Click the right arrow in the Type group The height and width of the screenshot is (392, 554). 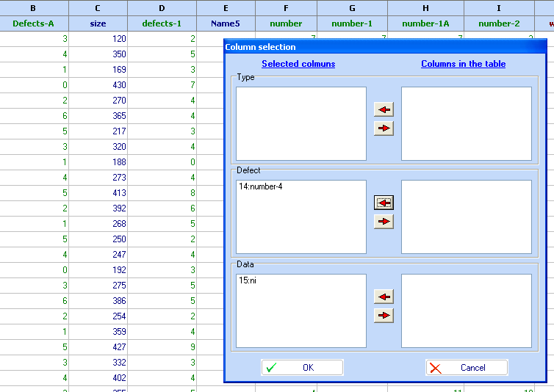click(x=384, y=128)
